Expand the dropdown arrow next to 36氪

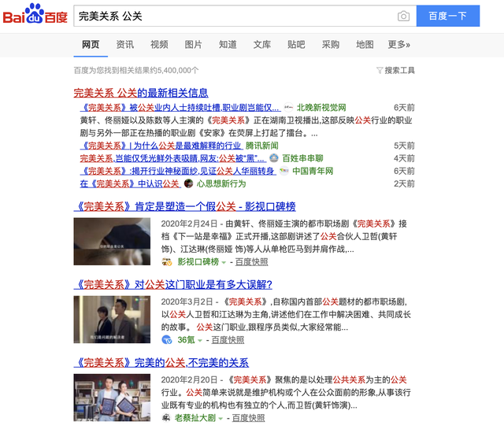point(199,340)
